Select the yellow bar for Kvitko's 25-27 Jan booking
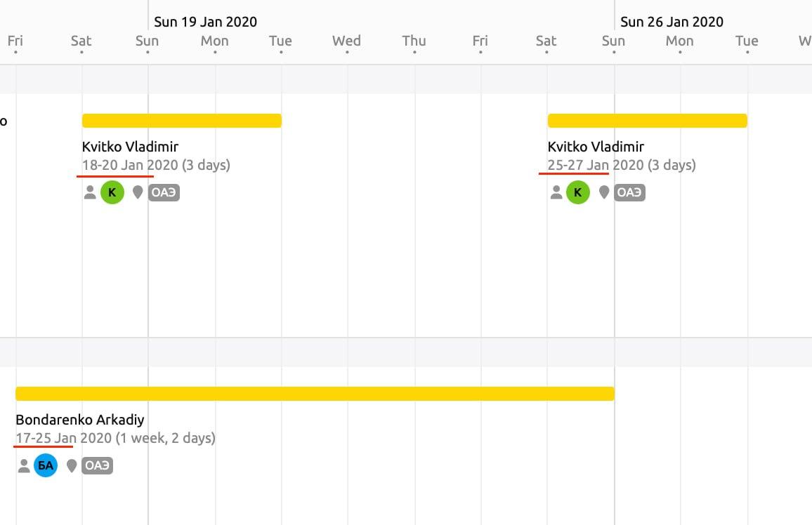 point(647,121)
